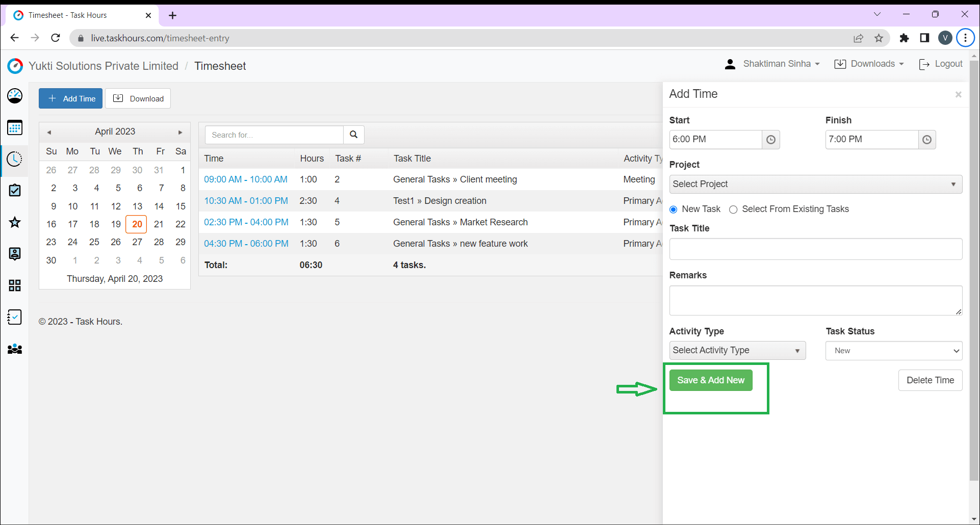Open the browser three-dot menu
Screen dimensions: 980x525
(x=966, y=38)
